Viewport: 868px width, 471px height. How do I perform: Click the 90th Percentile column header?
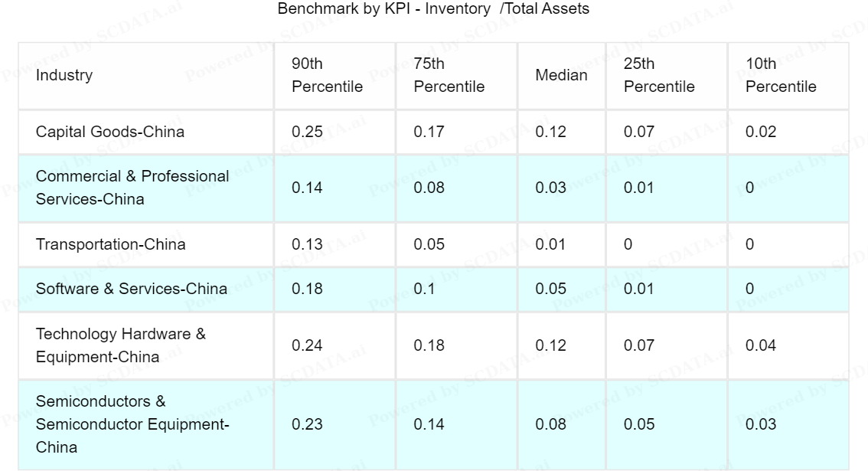327,76
